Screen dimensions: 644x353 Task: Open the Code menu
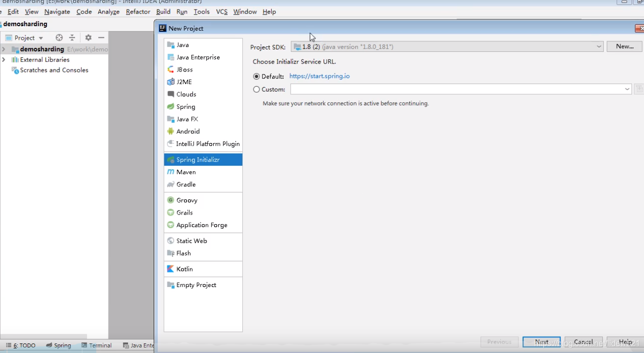(x=84, y=12)
